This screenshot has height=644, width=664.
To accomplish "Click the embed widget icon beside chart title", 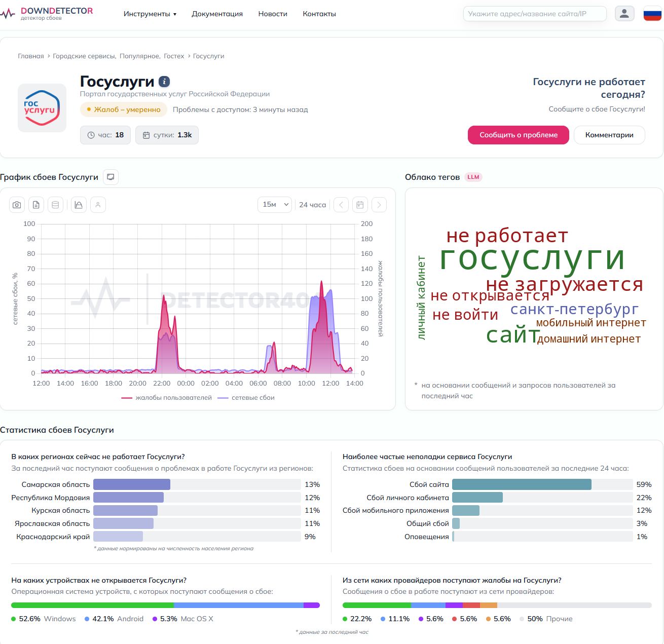I will pyautogui.click(x=110, y=177).
